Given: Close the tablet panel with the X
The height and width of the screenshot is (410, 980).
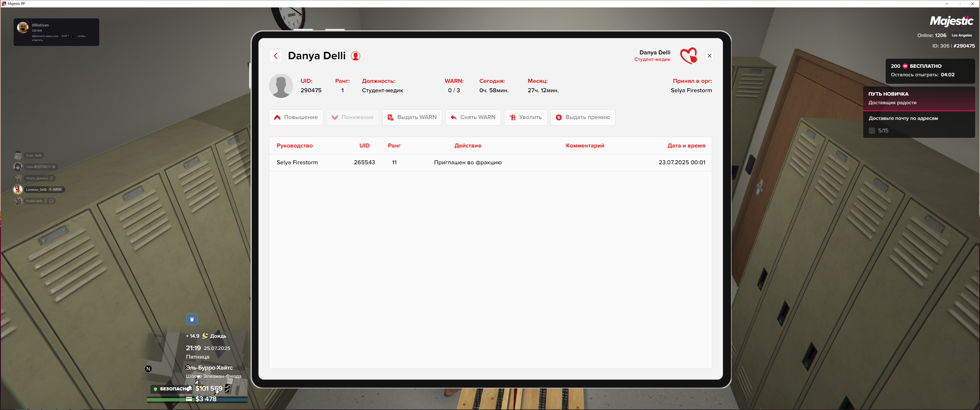Looking at the screenshot, I should coord(709,56).
